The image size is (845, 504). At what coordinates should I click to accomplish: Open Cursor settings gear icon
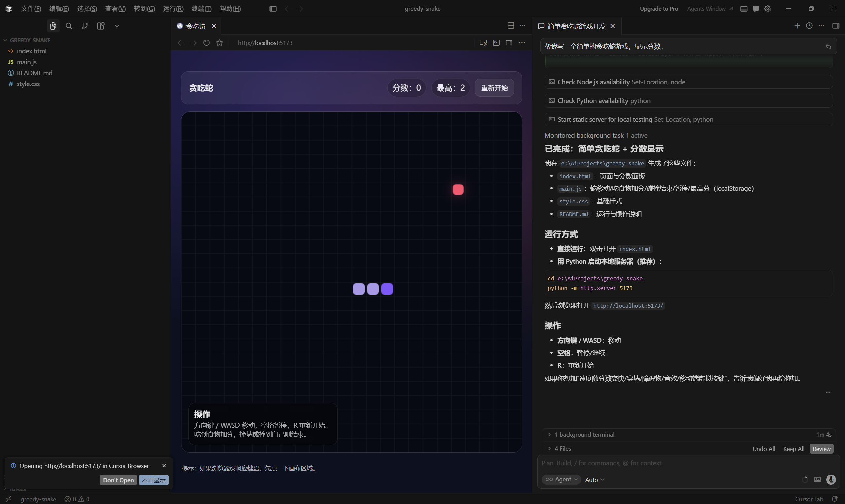[768, 9]
